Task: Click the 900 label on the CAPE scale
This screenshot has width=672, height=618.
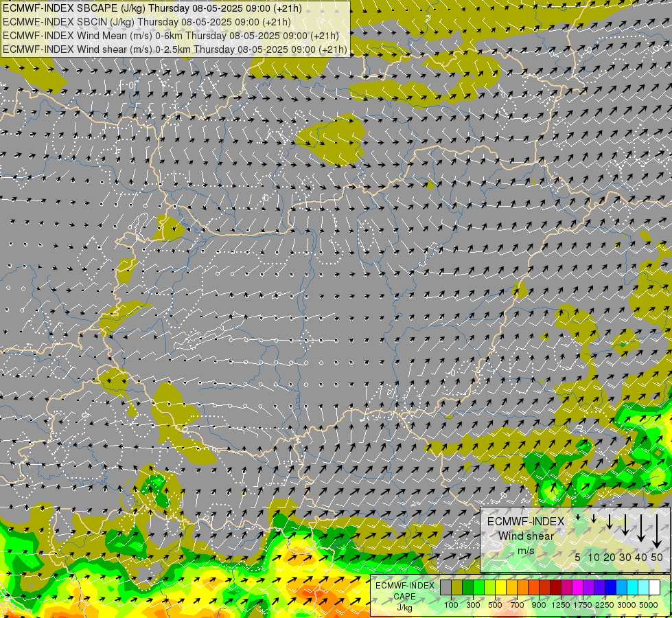Action: pyautogui.click(x=539, y=605)
